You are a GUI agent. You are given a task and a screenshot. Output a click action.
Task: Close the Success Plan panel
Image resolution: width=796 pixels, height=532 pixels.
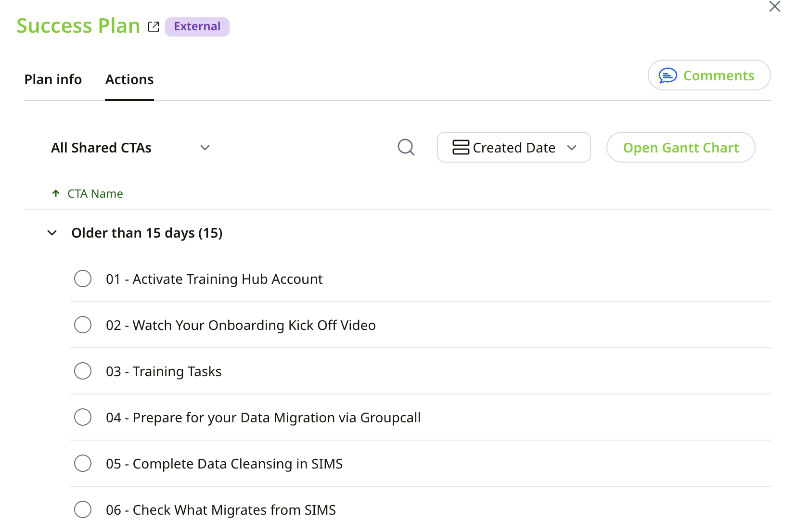(x=774, y=7)
